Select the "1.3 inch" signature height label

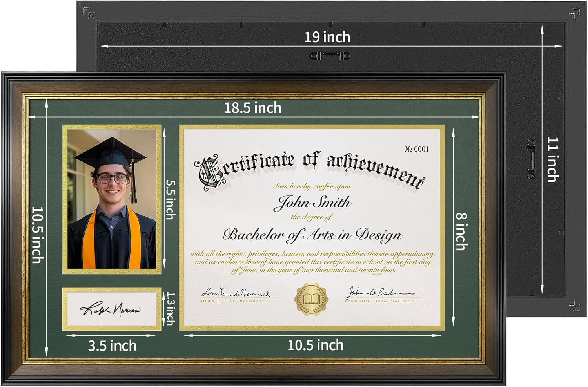tap(170, 308)
